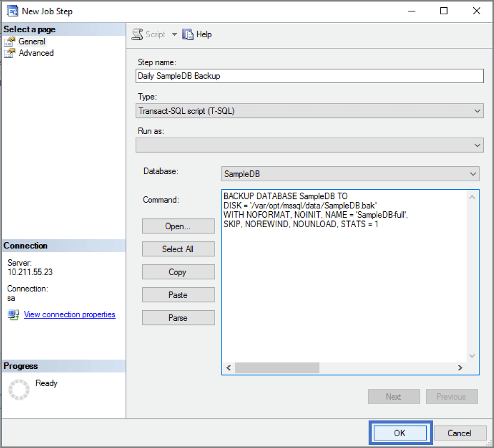Click the Script toolbar icon

point(138,34)
